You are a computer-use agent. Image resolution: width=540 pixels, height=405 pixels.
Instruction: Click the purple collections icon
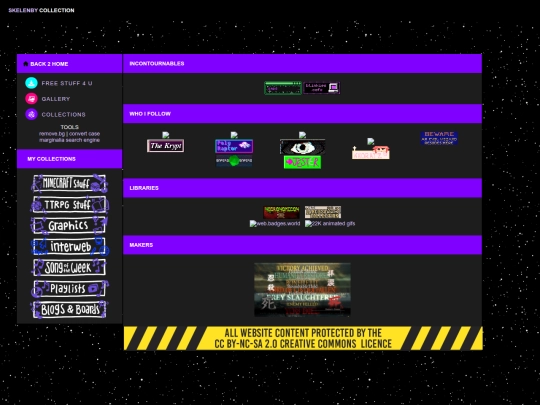point(31,114)
